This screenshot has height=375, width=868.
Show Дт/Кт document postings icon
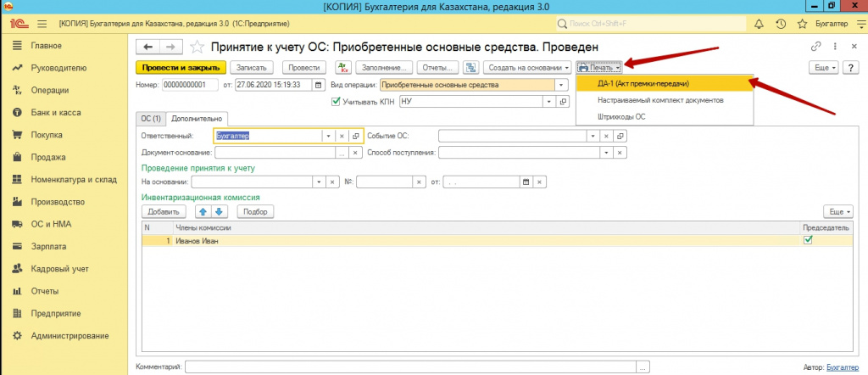(x=344, y=68)
